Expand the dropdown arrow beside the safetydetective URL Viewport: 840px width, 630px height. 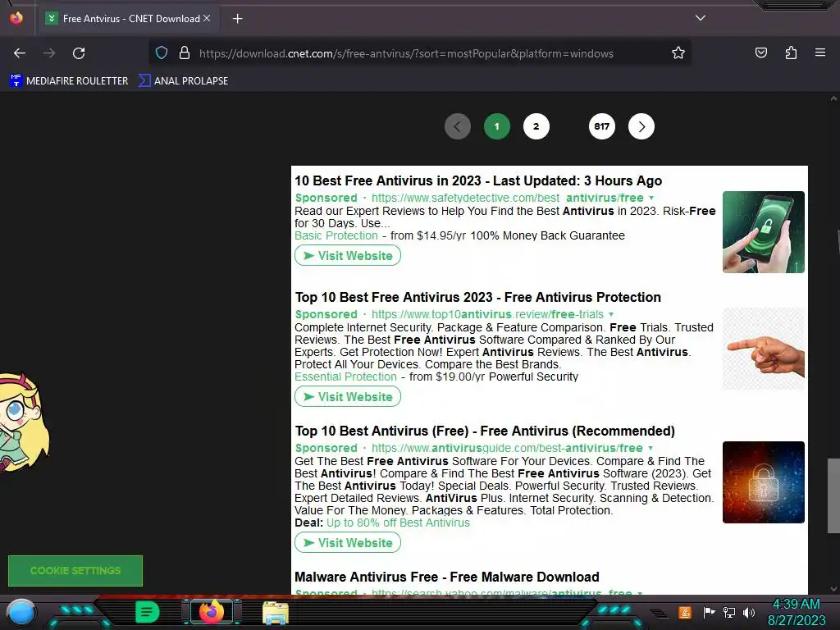click(651, 199)
